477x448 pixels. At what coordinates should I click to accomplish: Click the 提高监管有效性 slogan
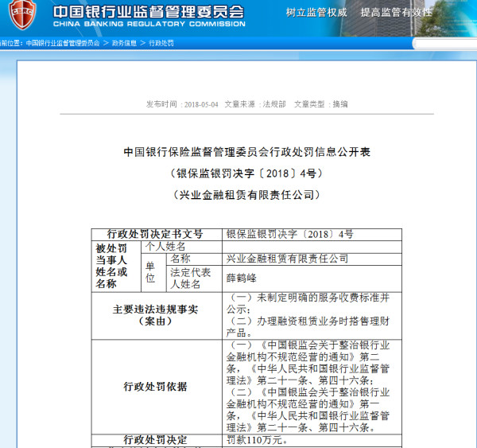(x=396, y=13)
